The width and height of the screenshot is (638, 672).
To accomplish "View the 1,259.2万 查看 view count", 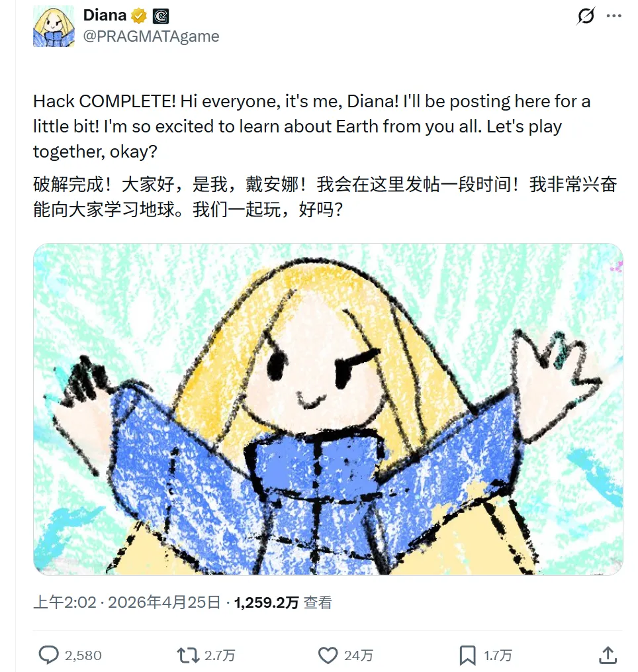I will point(283,602).
